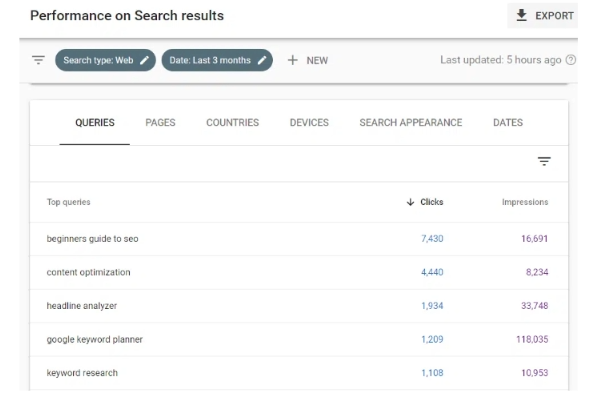The width and height of the screenshot is (603, 408).
Task: Switch to the Countries tab
Action: (x=232, y=123)
